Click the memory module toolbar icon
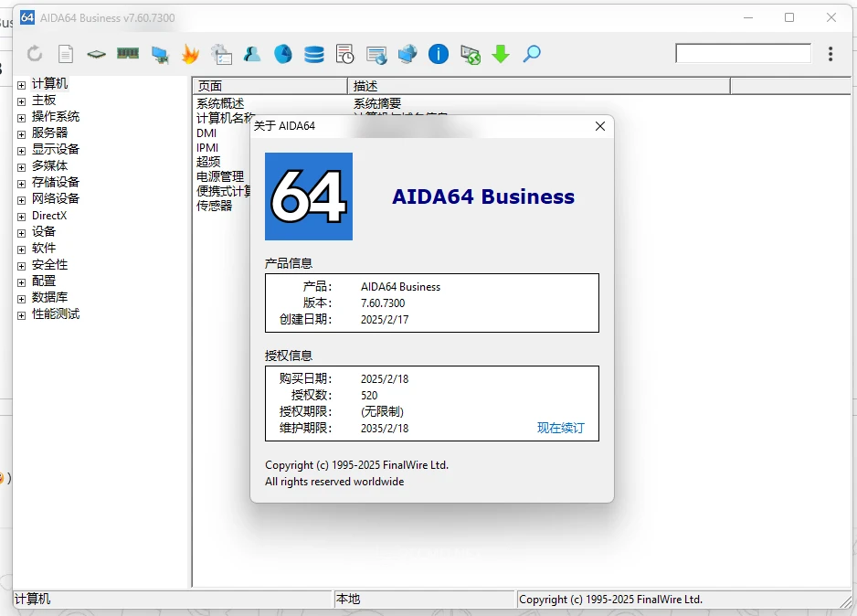The height and width of the screenshot is (616, 857). [x=128, y=53]
